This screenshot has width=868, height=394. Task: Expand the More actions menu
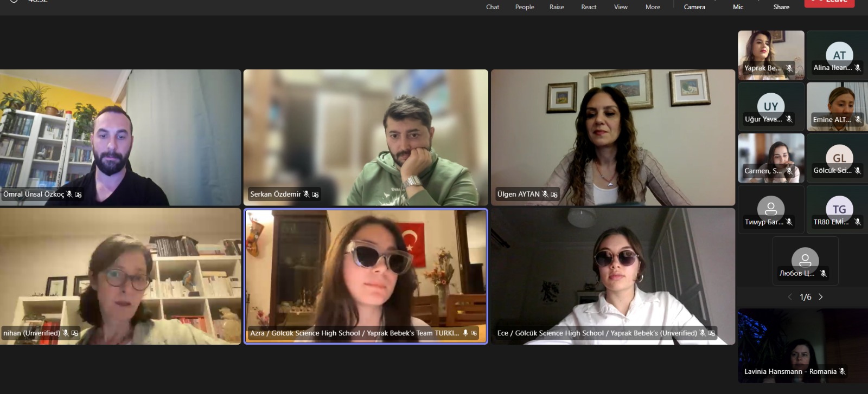[x=653, y=5]
